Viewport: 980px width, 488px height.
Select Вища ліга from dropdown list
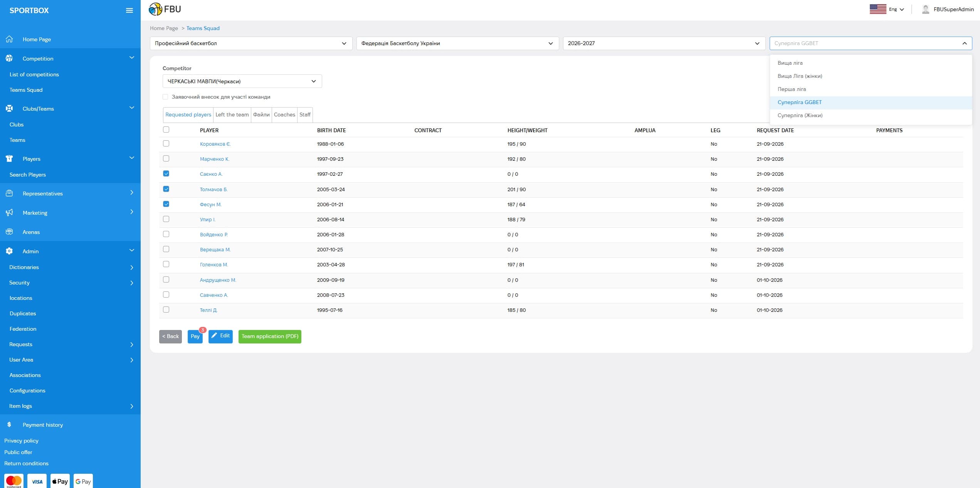click(871, 63)
